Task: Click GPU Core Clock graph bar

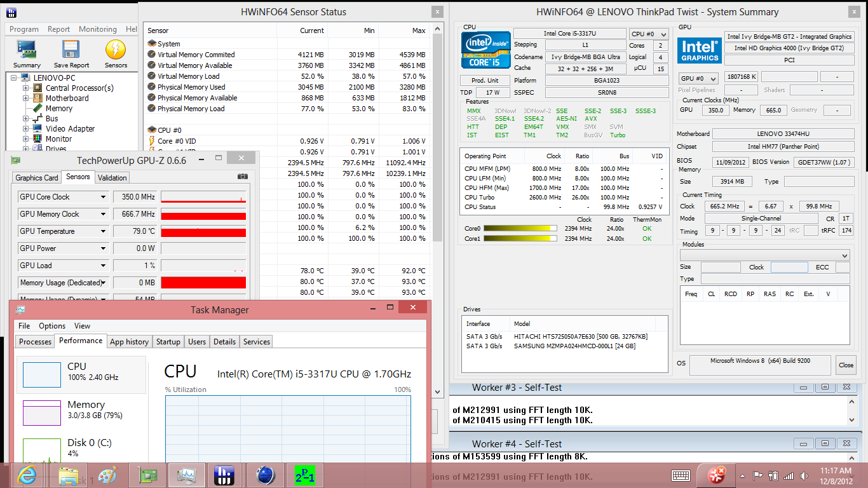Action: pyautogui.click(x=203, y=197)
